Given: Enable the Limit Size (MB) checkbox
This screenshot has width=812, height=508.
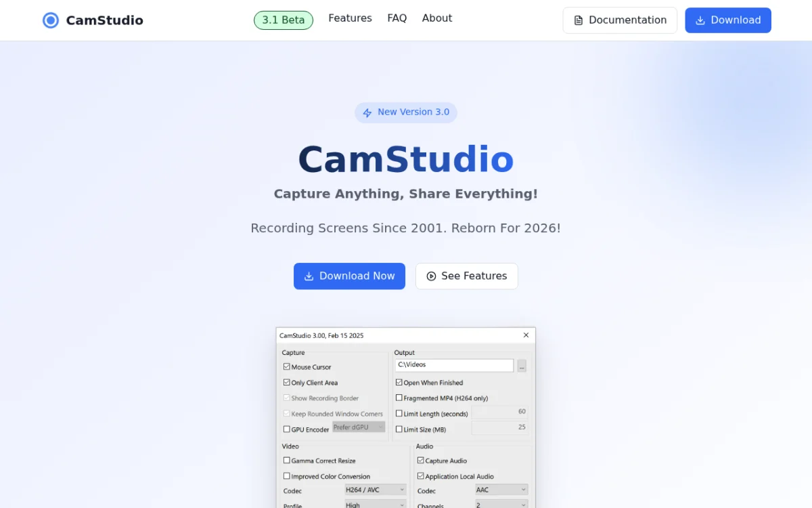Looking at the screenshot, I should [399, 429].
